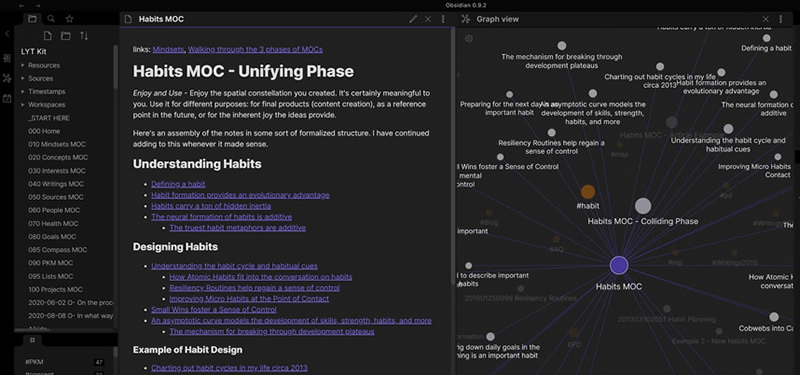This screenshot has width=800, height=375.
Task: Open graph settings gear icon
Action: (x=469, y=38)
